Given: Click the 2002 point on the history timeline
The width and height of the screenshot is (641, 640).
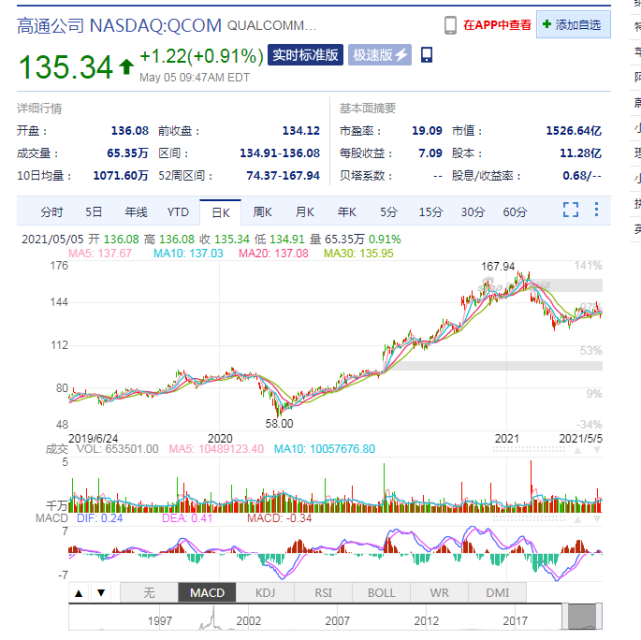Looking at the screenshot, I should point(248,621).
